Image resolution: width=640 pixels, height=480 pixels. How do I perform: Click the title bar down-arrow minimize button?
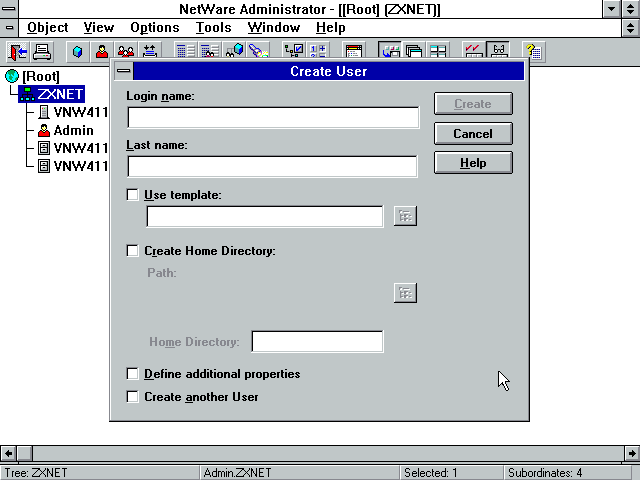[611, 9]
